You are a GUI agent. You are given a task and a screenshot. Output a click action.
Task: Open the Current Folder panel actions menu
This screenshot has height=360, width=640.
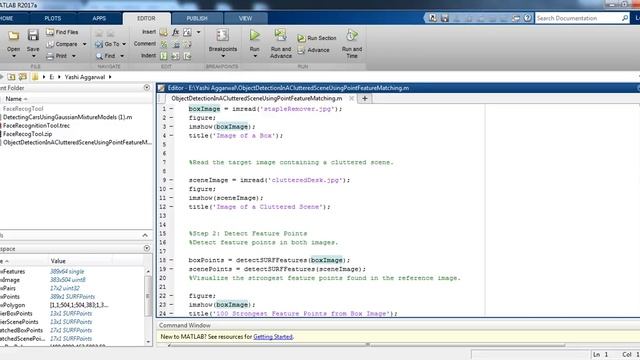[147, 88]
